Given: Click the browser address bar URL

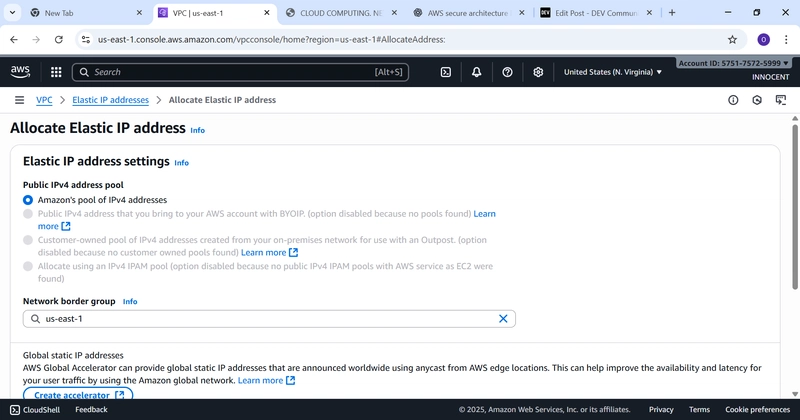Looking at the screenshot, I should point(271,39).
